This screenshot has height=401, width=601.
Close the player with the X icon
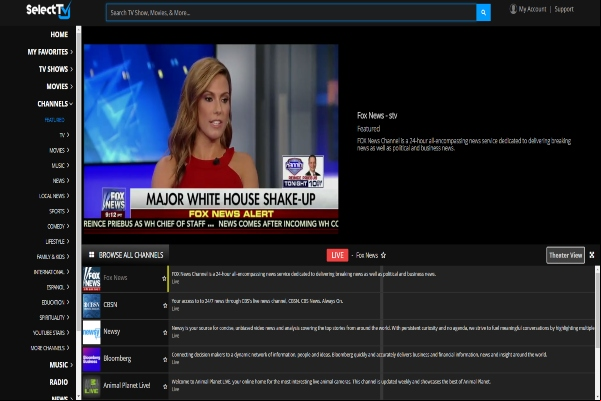592,255
